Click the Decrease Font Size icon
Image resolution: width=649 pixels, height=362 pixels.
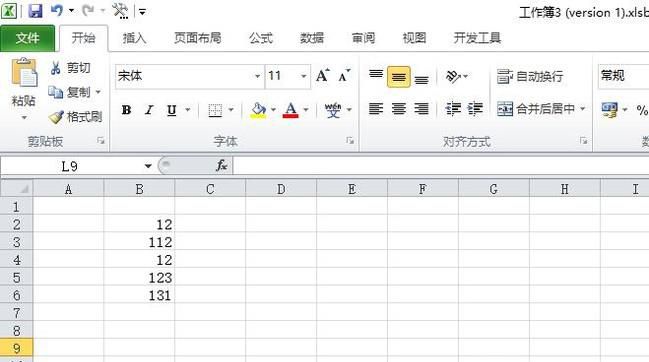[x=344, y=76]
